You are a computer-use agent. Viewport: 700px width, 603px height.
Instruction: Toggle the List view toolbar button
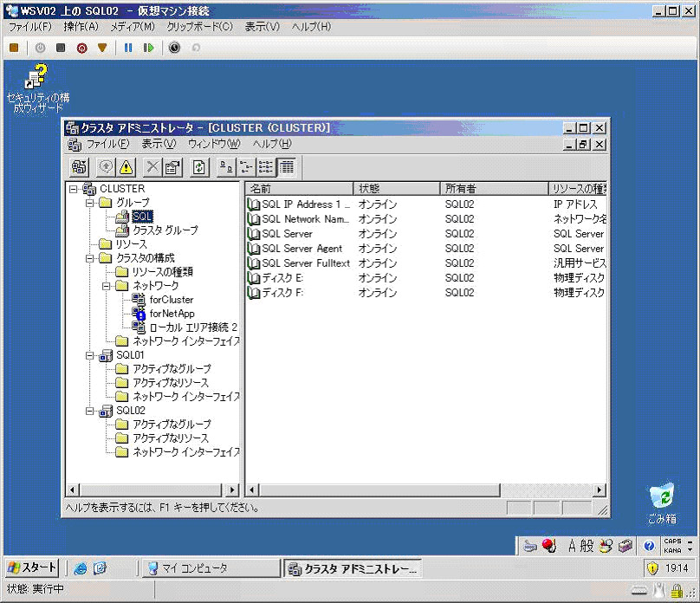click(x=267, y=167)
